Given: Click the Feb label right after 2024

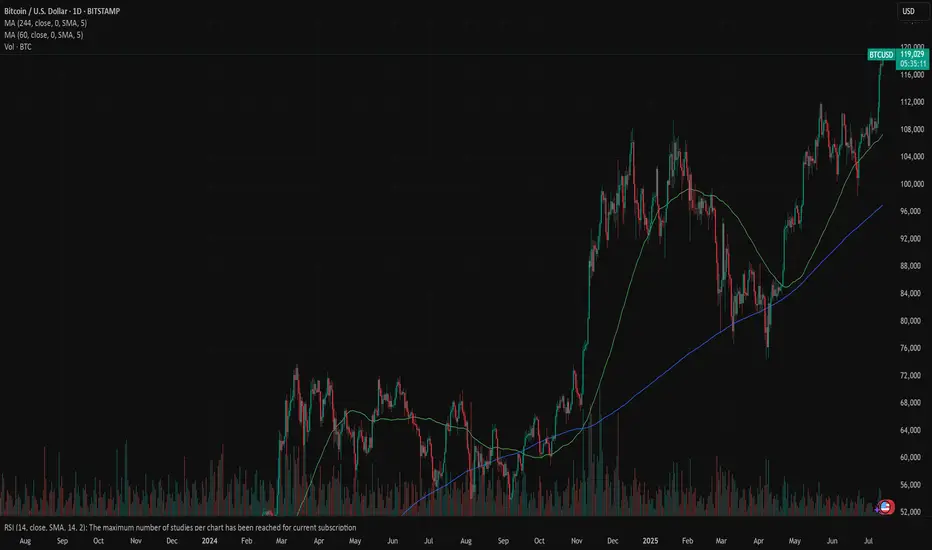Looking at the screenshot, I should (x=247, y=541).
